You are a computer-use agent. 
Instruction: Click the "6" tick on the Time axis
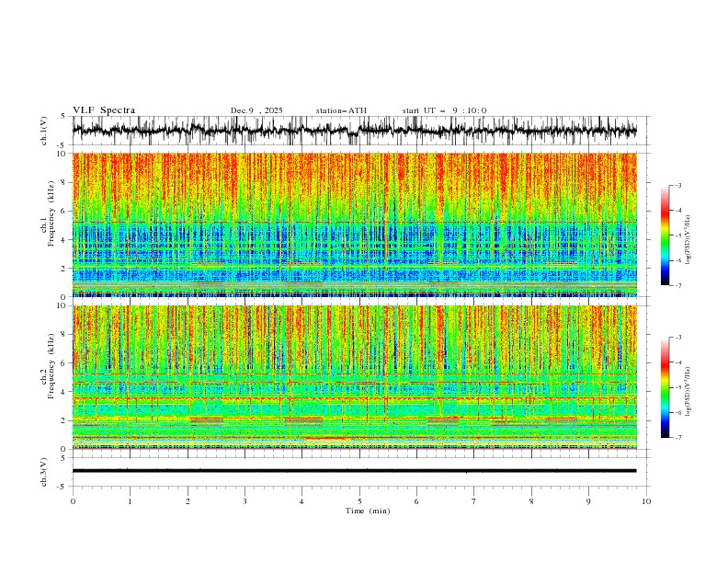416,501
